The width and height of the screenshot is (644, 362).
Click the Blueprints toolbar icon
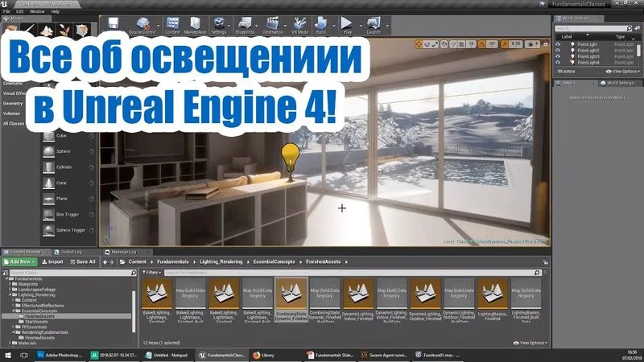[x=244, y=24]
